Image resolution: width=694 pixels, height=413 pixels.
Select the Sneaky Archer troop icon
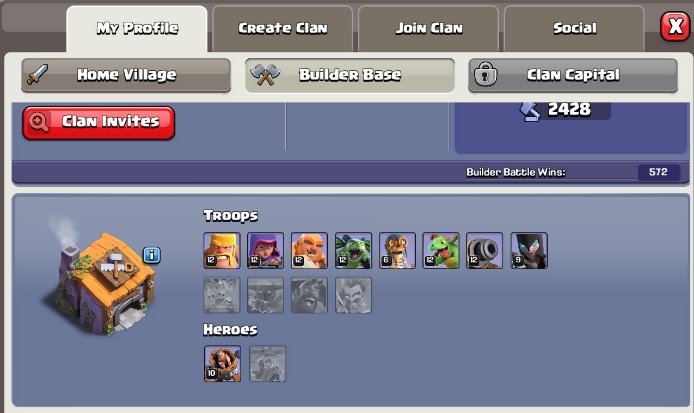tap(266, 251)
